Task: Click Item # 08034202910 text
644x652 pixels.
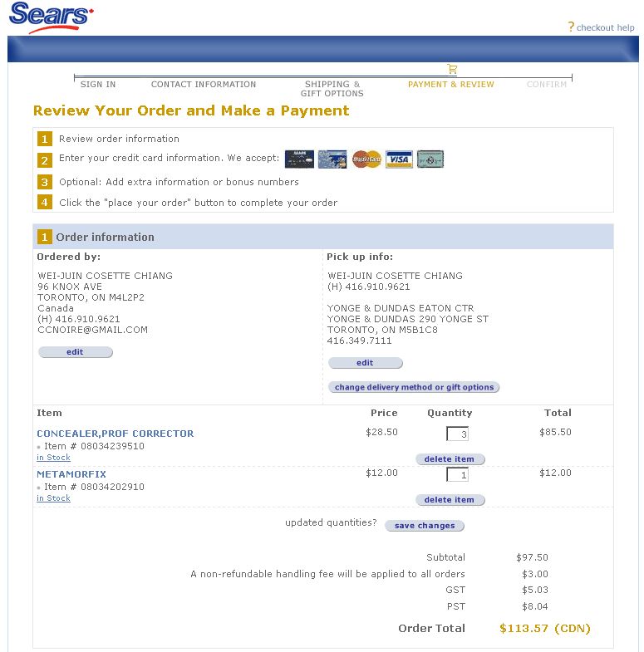Action: click(94, 487)
